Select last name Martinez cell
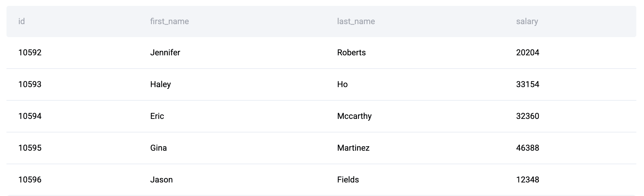 coord(353,148)
